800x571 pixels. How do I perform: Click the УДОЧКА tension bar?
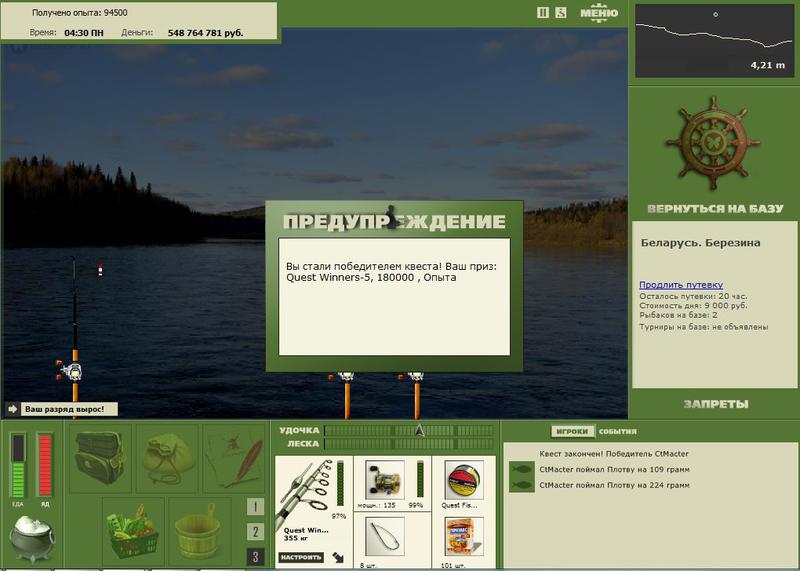[409, 431]
